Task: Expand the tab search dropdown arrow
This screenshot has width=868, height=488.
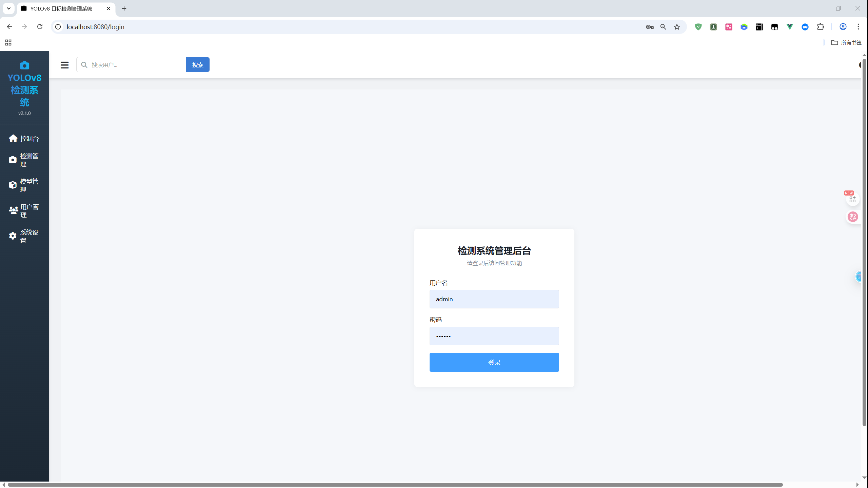Action: coord(9,8)
